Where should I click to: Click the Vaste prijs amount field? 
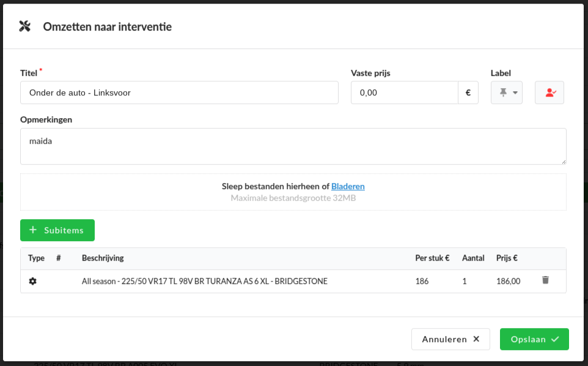pos(404,93)
